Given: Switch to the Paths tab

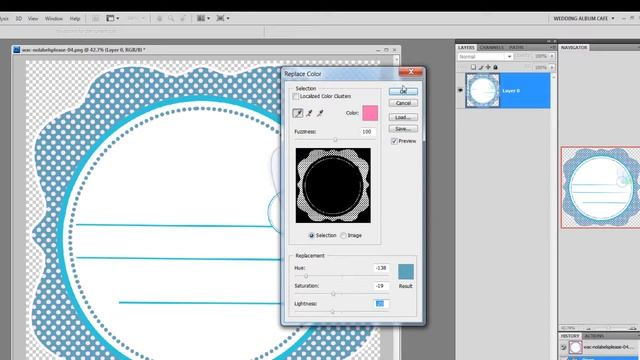Looking at the screenshot, I should (x=516, y=48).
